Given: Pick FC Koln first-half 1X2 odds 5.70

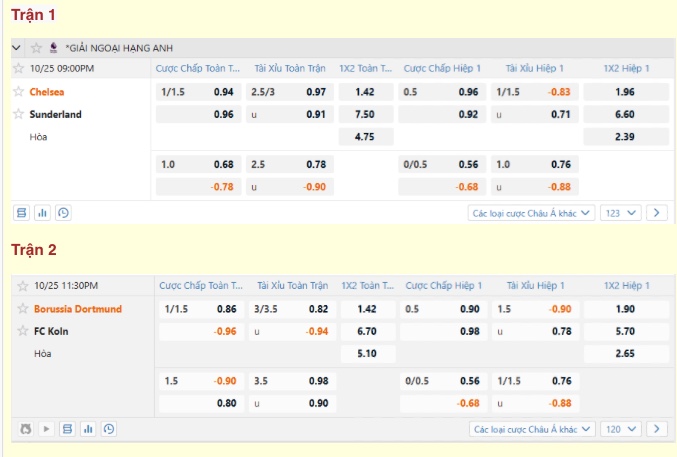Looking at the screenshot, I should tap(625, 331).
